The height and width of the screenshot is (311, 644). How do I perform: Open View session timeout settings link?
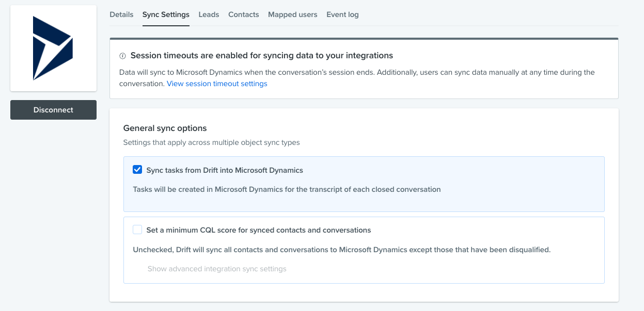click(217, 84)
